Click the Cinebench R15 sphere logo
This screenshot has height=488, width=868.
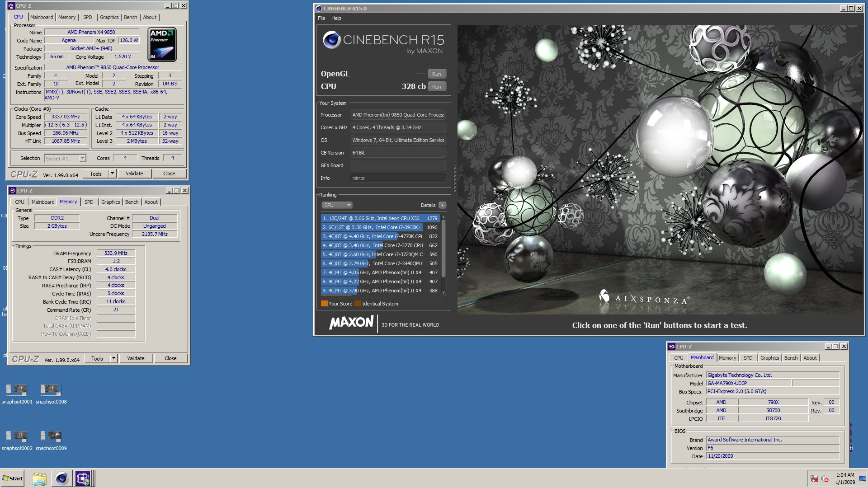tap(331, 40)
